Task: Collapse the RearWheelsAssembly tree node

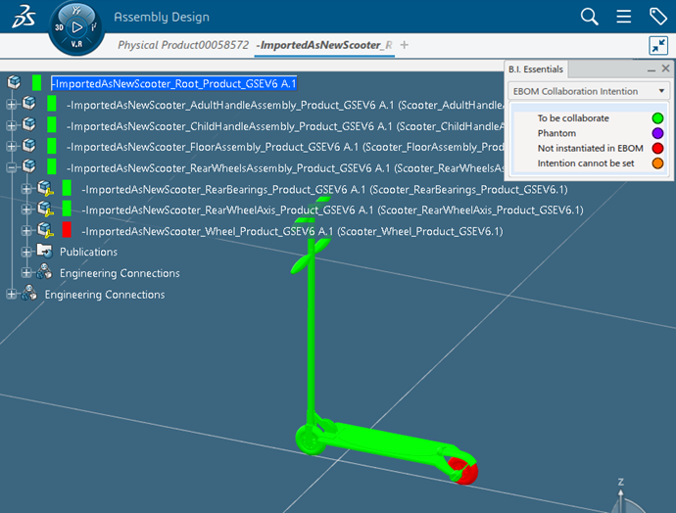Action: pos(11,168)
